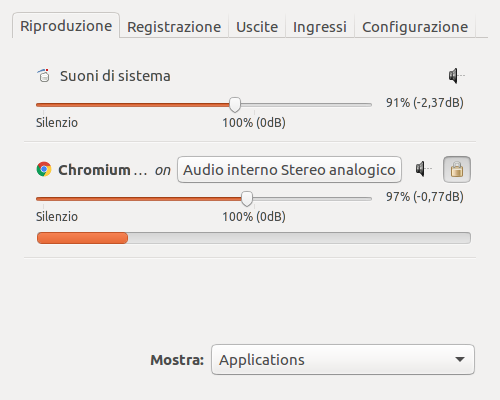Click the Suoni di sistema volume slider handle
This screenshot has height=400, width=500.
[235, 105]
